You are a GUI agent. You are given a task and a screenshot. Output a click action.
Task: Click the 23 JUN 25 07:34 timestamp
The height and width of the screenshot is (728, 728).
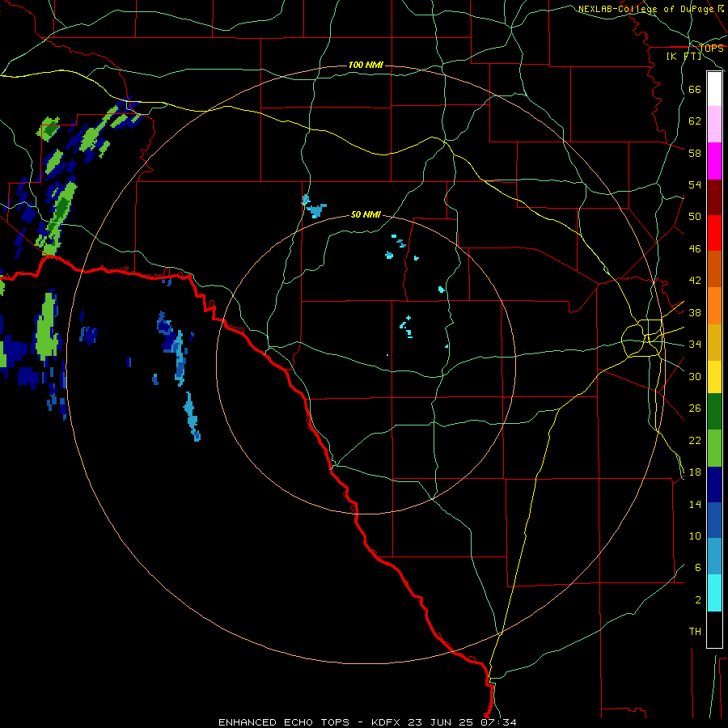click(462, 722)
